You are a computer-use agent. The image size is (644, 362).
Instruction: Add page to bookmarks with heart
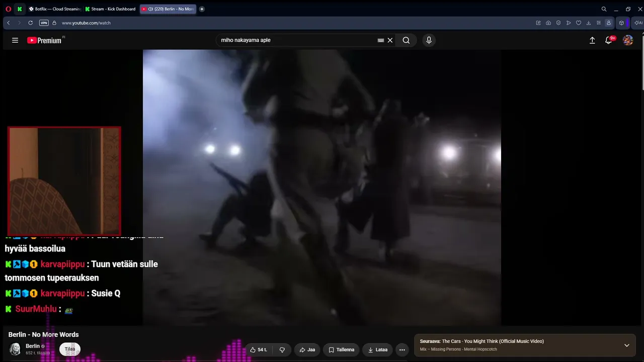click(x=579, y=23)
